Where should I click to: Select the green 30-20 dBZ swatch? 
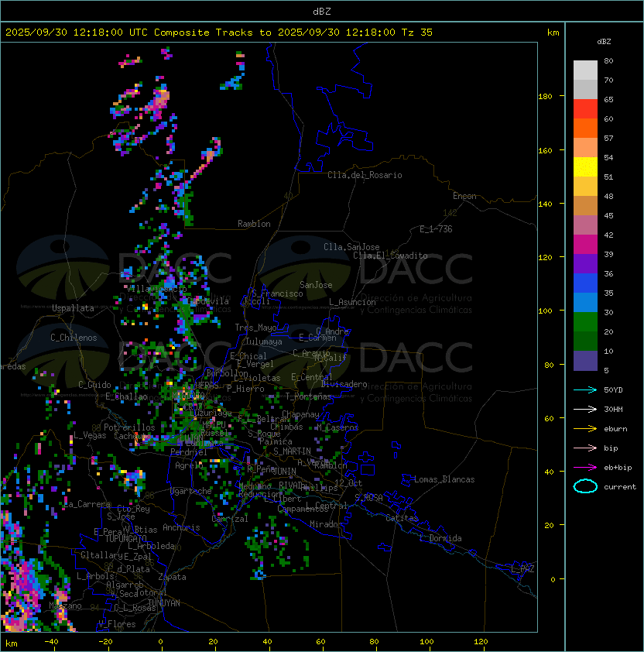point(585,322)
